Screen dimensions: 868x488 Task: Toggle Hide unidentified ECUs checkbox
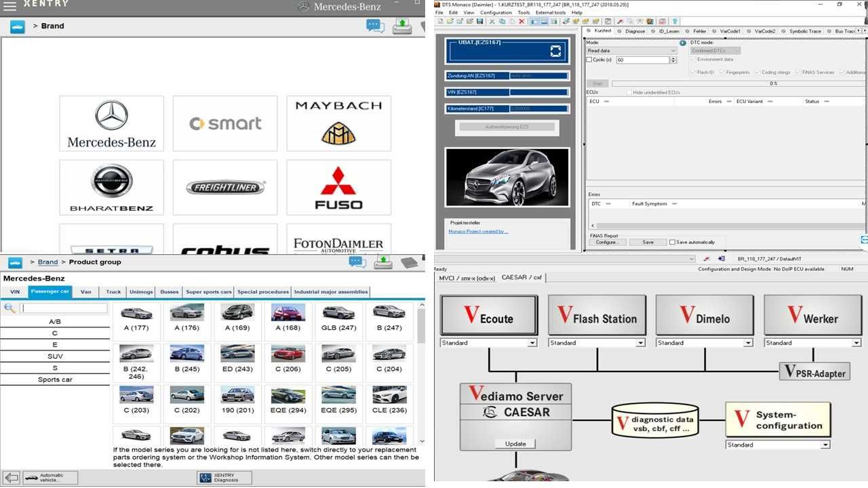coord(629,92)
